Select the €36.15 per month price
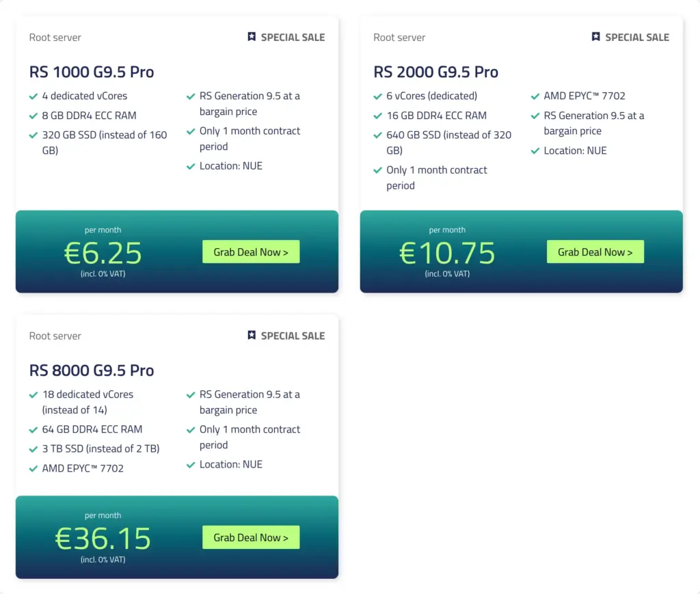Image resolution: width=700 pixels, height=594 pixels. pyautogui.click(x=103, y=539)
